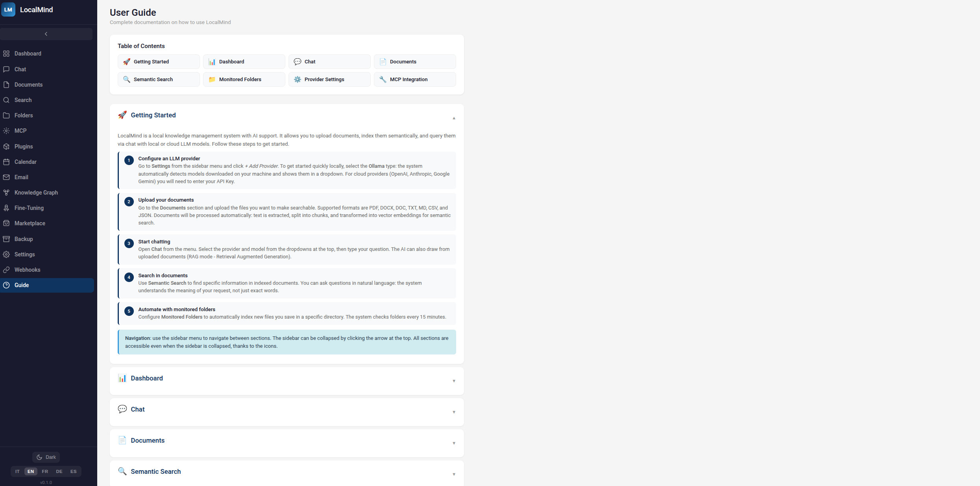Click 'Upload your documents' step title
Screen dimensions: 980x486
coord(166,200)
